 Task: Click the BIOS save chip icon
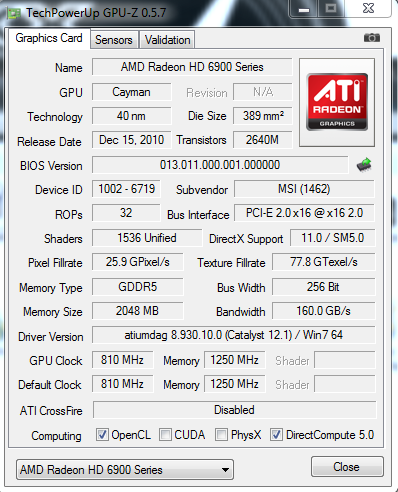[364, 165]
